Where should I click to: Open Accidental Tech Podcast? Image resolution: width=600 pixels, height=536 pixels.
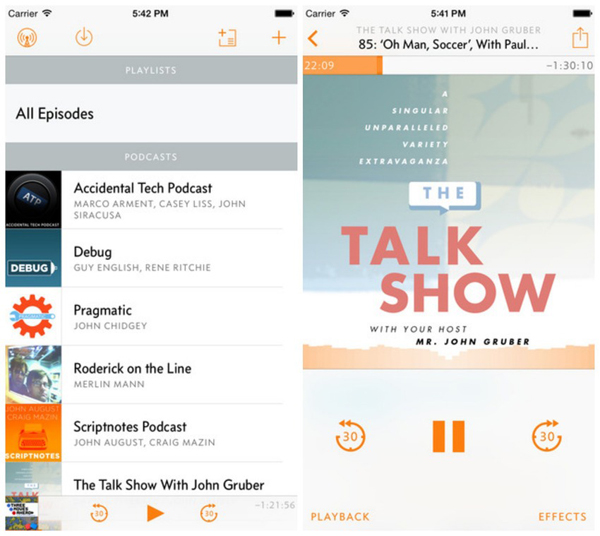151,200
